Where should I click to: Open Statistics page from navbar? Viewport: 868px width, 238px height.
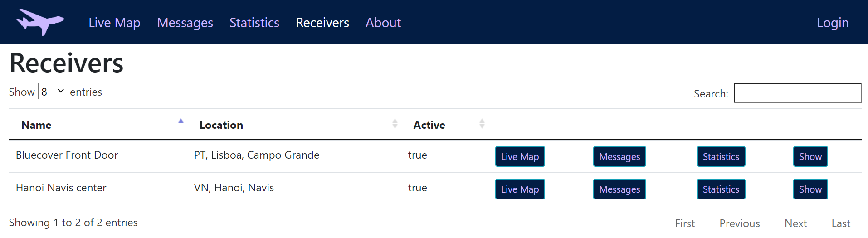(x=254, y=23)
